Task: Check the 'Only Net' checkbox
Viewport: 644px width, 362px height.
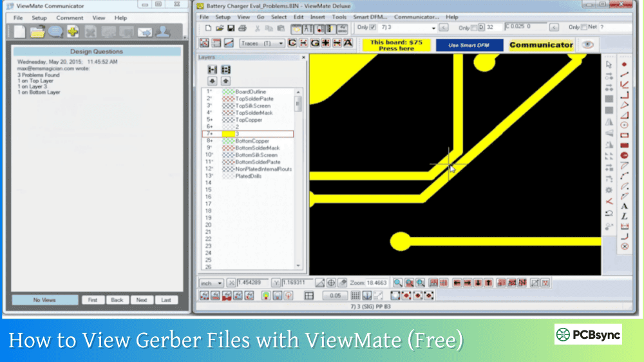Action: [x=584, y=28]
